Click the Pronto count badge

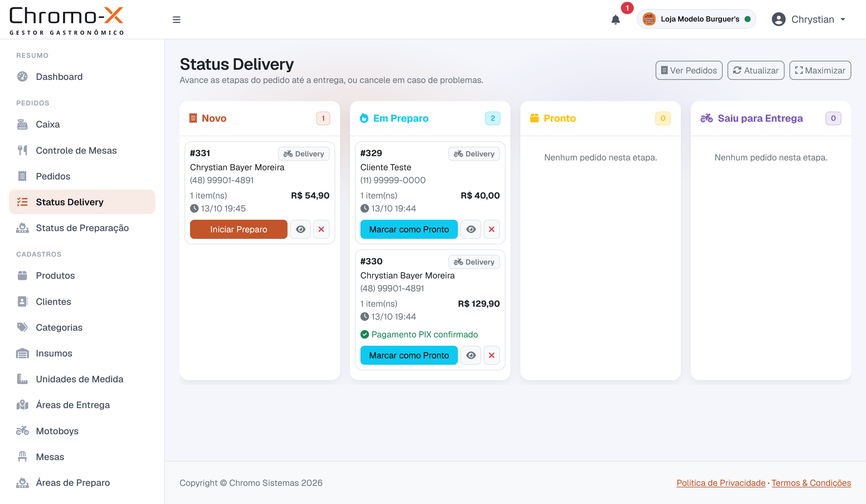point(663,118)
